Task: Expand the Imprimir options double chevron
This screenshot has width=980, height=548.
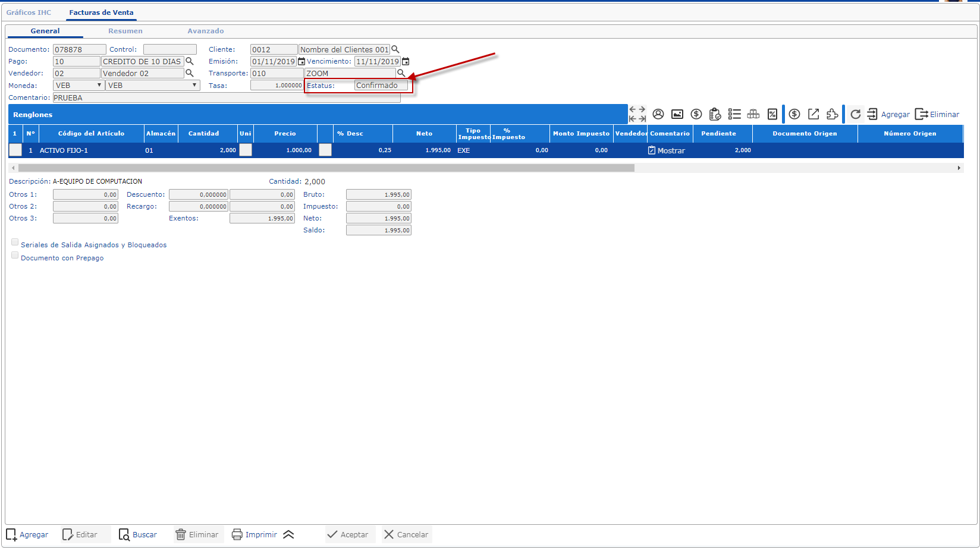Action: (289, 534)
